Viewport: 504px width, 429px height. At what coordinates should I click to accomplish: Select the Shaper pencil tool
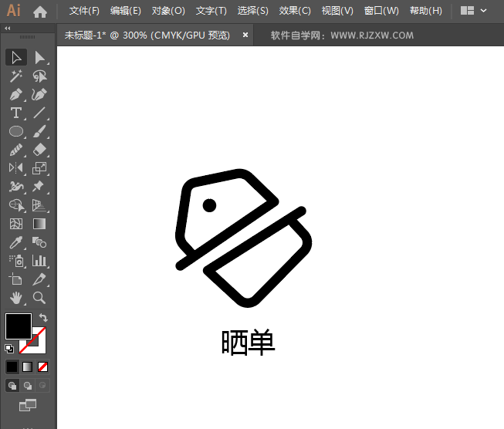(16, 150)
